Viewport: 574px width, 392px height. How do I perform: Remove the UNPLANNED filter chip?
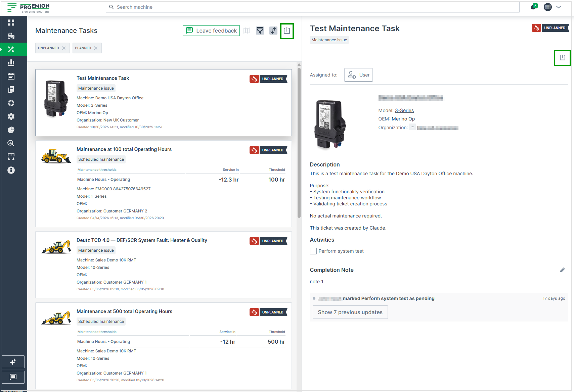pyautogui.click(x=64, y=48)
